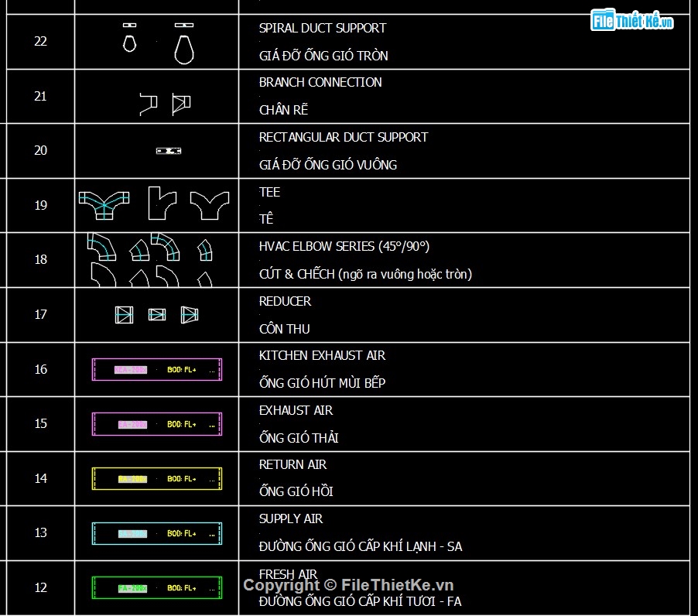Click the BRANCH CONNECTION text label

coord(320,82)
